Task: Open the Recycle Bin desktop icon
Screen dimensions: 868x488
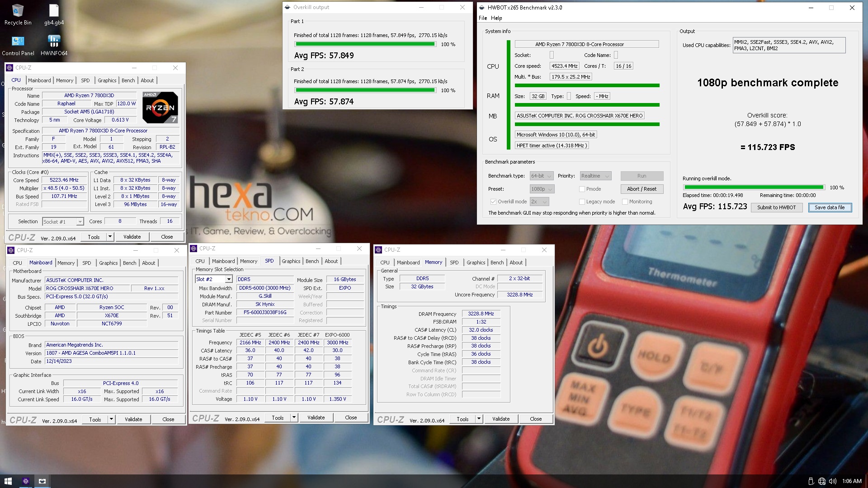Action: click(18, 14)
